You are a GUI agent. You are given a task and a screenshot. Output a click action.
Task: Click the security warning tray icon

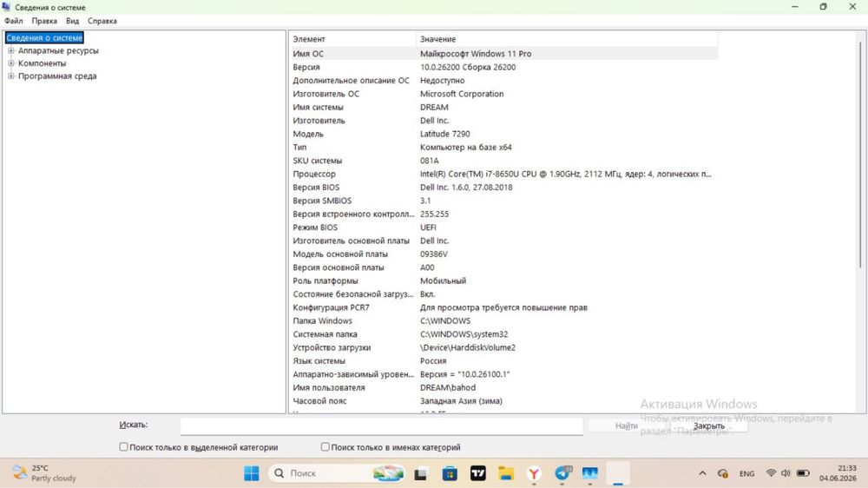coord(722,473)
